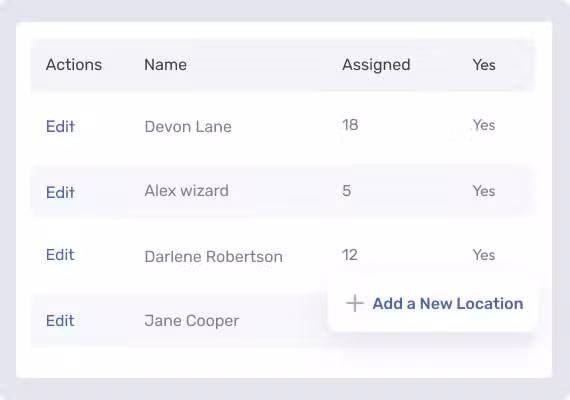
Task: Select the Darlene Robertson name cell
Action: [213, 256]
